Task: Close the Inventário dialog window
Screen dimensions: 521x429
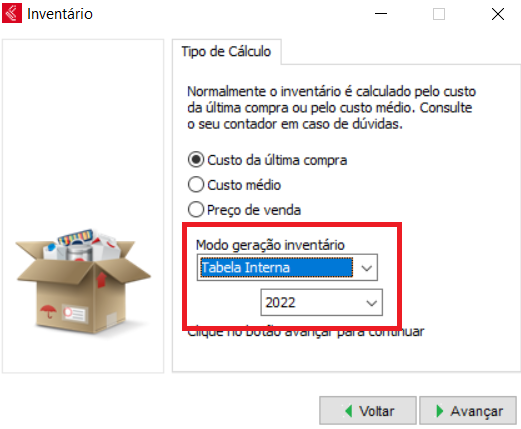Action: [x=498, y=14]
